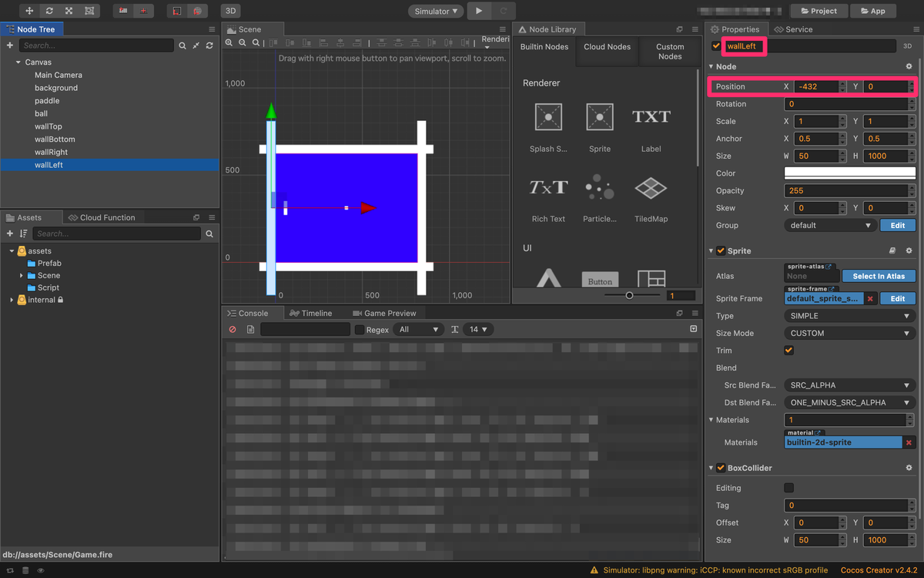This screenshot has width=924, height=578.
Task: Select the Move transform tool
Action: coord(29,11)
